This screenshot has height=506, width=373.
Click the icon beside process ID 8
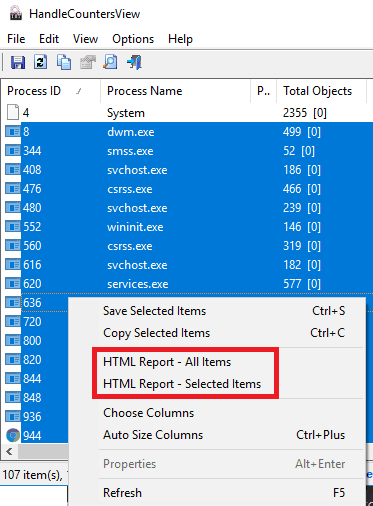pyautogui.click(x=13, y=132)
